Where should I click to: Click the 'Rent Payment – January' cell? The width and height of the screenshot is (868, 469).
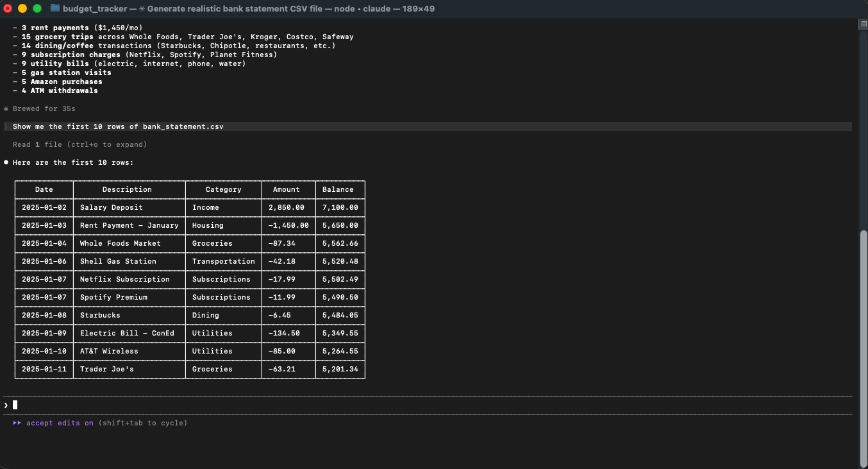129,225
